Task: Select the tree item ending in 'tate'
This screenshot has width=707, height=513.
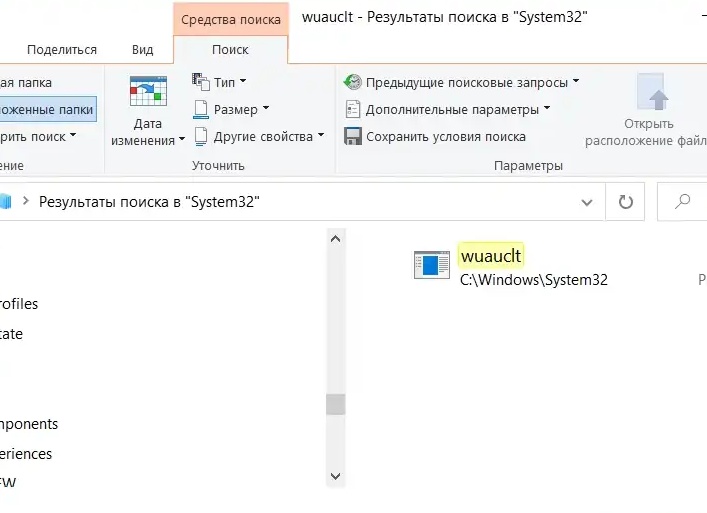Action: coord(11,334)
